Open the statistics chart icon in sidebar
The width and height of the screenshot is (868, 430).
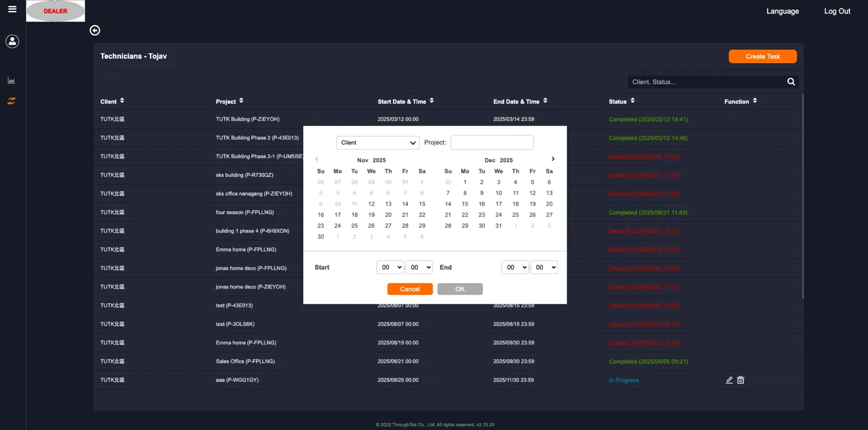coord(11,80)
